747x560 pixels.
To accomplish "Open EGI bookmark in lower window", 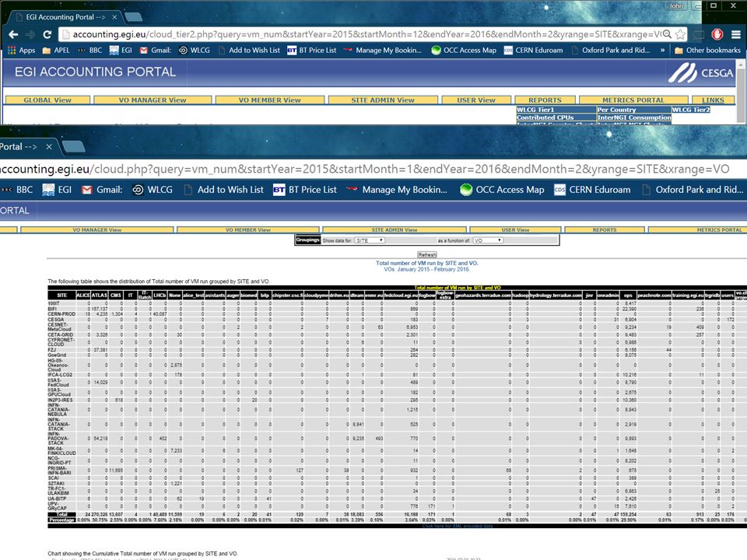I will pos(57,190).
